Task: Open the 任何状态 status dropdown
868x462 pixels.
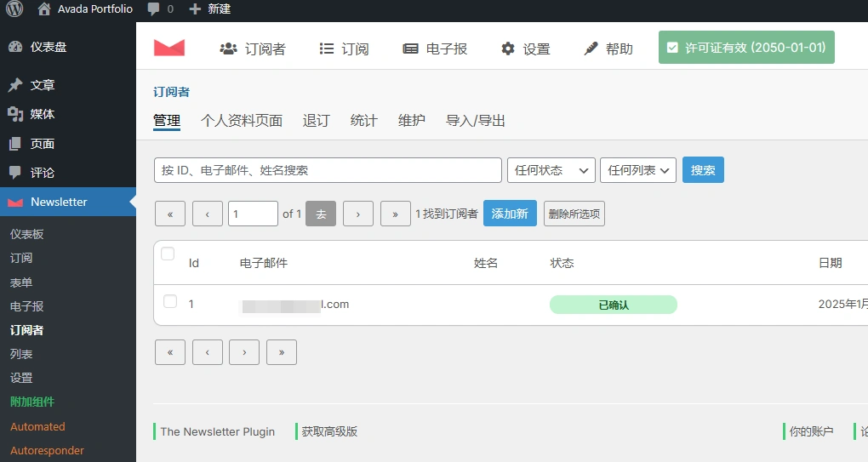Action: tap(551, 170)
